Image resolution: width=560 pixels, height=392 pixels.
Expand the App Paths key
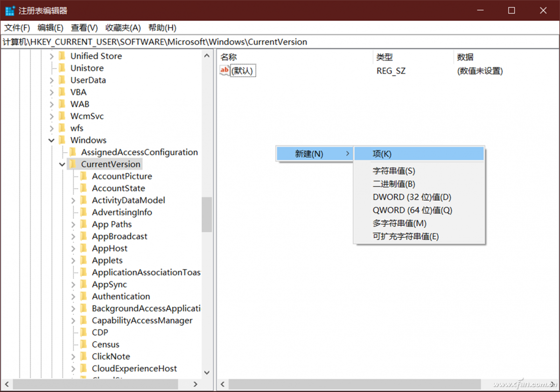tap(73, 224)
